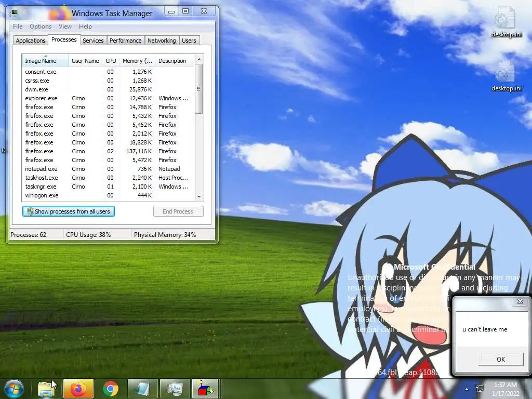Click the process list scrollbar thumb

click(199, 89)
